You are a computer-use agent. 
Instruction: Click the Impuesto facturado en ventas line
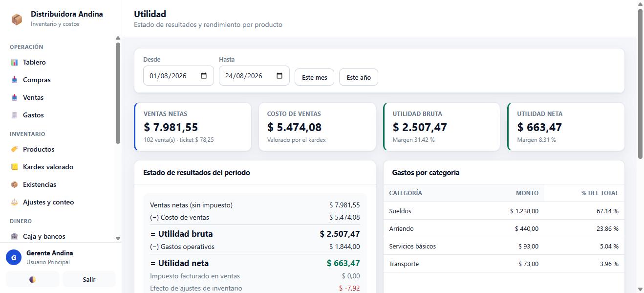[x=255, y=276]
